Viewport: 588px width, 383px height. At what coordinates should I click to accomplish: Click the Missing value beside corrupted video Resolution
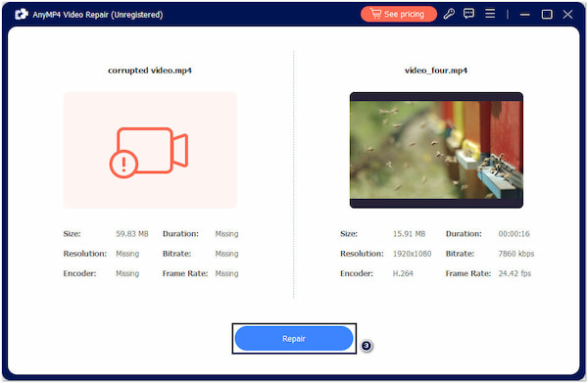[x=127, y=254]
